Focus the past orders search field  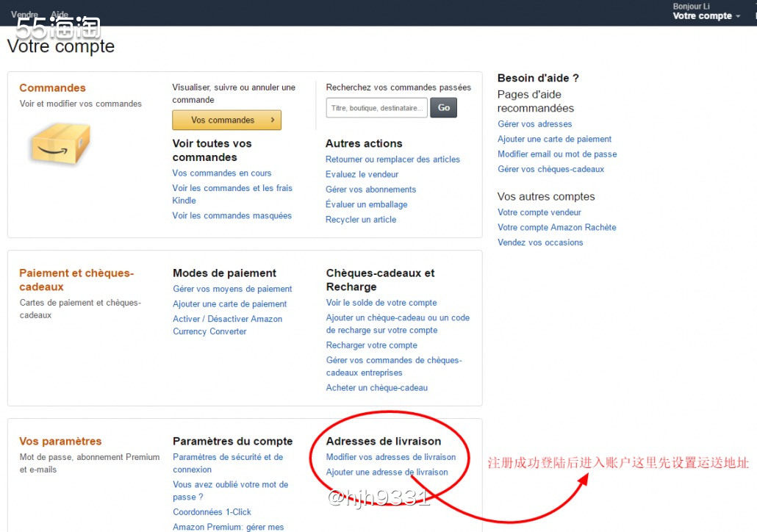pyautogui.click(x=376, y=108)
